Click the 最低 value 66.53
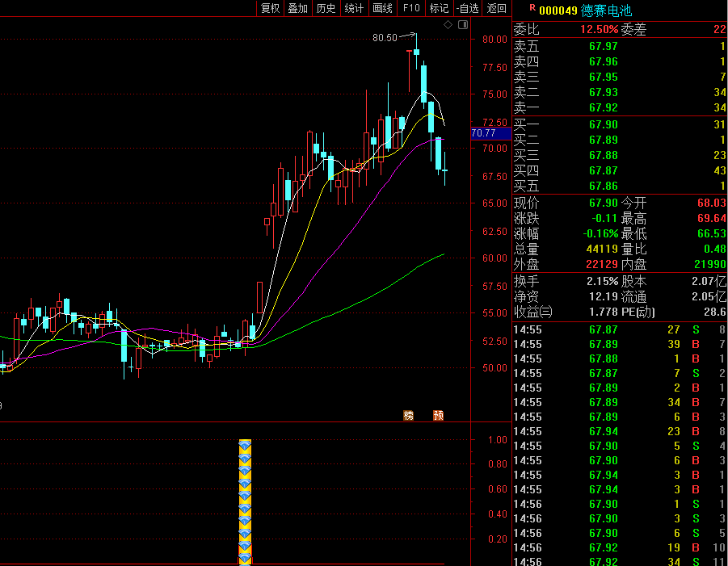 711,233
